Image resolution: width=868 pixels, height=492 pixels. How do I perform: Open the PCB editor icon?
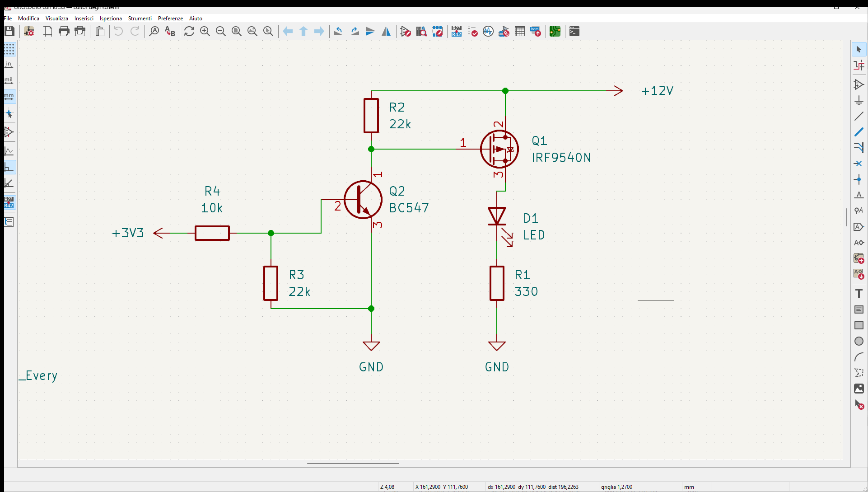(555, 31)
